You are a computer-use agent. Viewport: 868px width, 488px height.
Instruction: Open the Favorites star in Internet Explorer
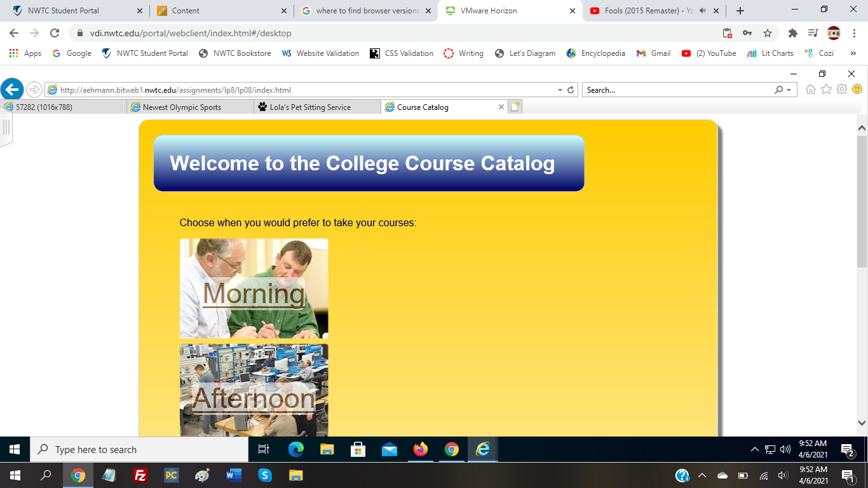click(x=827, y=90)
